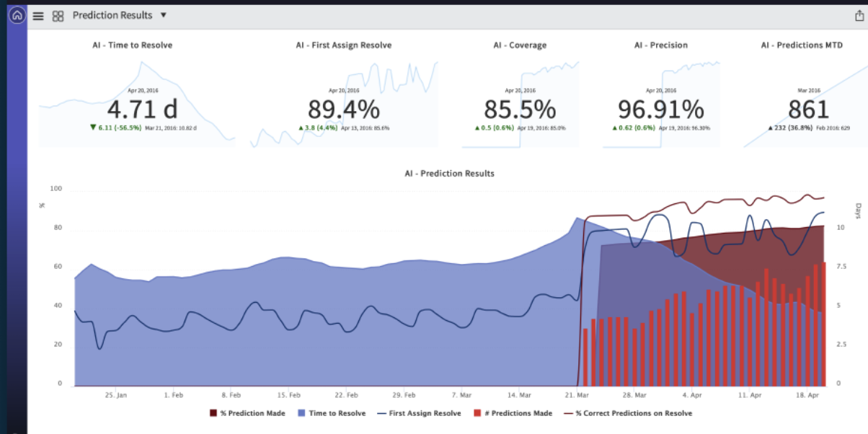The image size is (868, 434).
Task: Select the 4.71 d score value
Action: (x=142, y=109)
